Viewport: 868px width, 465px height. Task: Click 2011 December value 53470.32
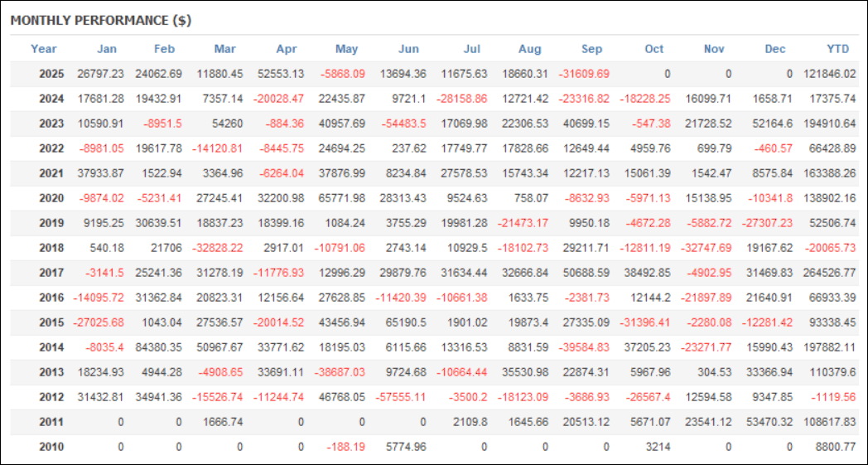(768, 422)
